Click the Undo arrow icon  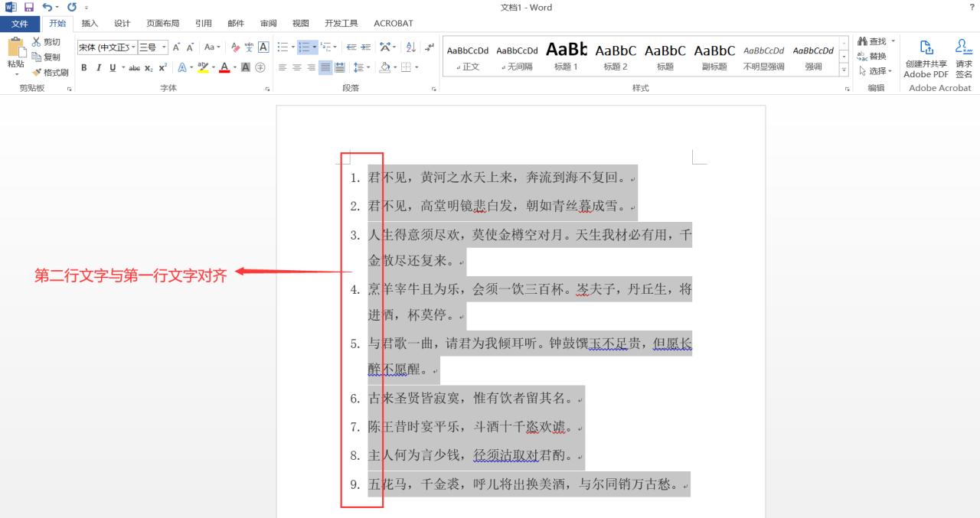point(47,7)
